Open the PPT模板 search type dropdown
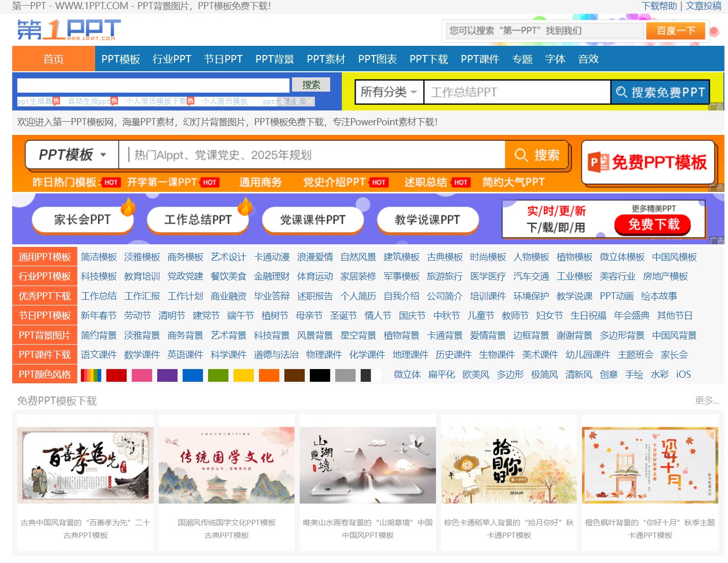Image resolution: width=728 pixels, height=563 pixels. 72,155
